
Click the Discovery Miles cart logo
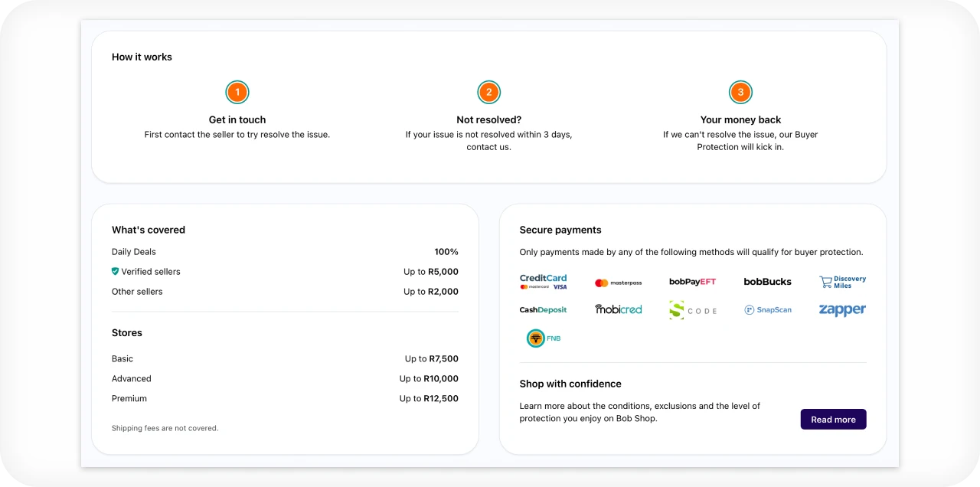pos(842,282)
